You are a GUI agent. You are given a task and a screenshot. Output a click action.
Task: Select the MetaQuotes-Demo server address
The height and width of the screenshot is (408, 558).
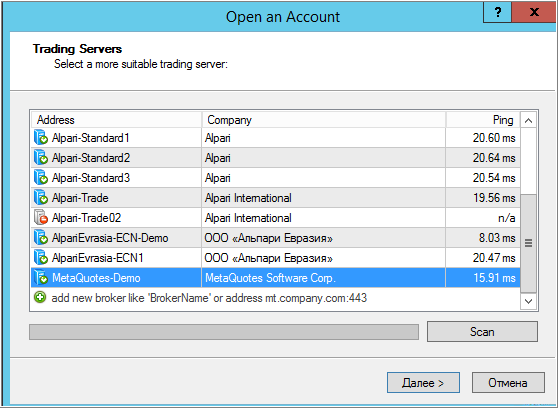pyautogui.click(x=96, y=278)
